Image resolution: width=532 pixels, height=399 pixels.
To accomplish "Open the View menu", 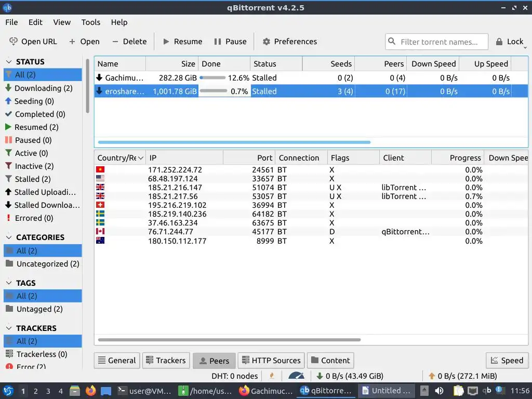I will (x=62, y=22).
